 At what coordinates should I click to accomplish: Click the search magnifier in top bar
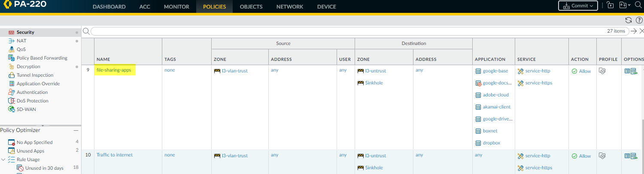point(638,6)
